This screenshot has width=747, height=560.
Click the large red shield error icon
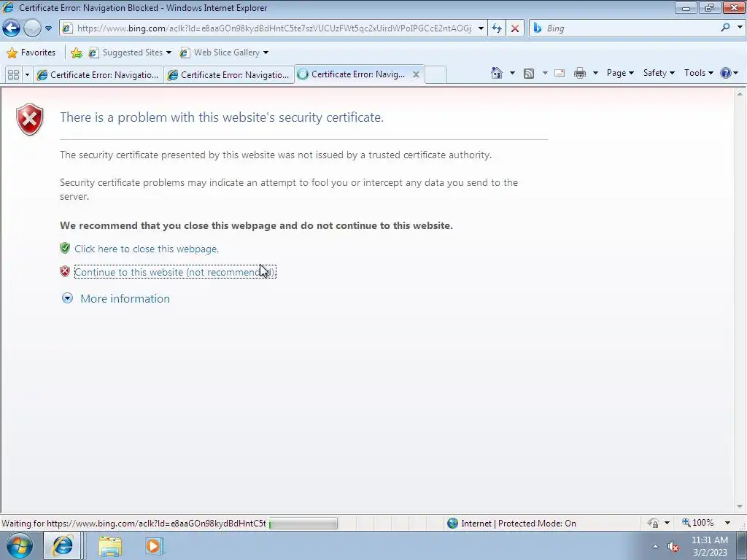[29, 119]
